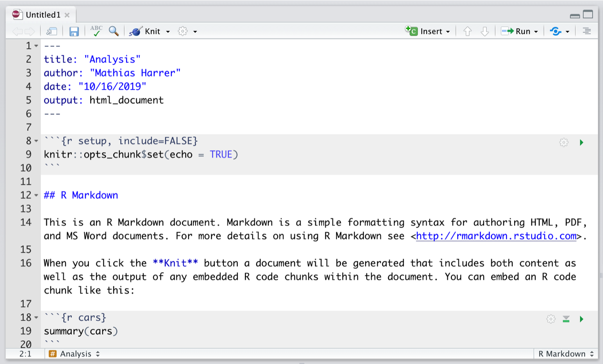Open the Analysis section navigator menu
603x364 pixels.
(74, 354)
